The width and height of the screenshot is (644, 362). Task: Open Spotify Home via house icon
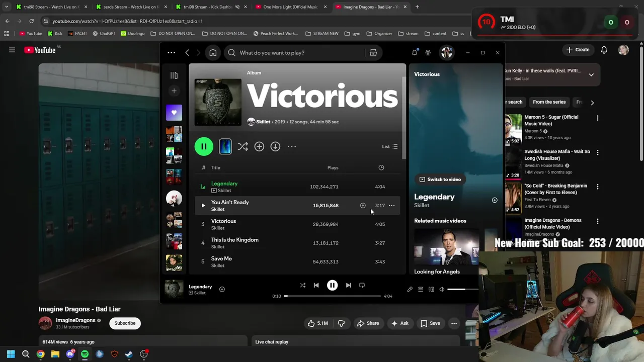[x=213, y=53]
